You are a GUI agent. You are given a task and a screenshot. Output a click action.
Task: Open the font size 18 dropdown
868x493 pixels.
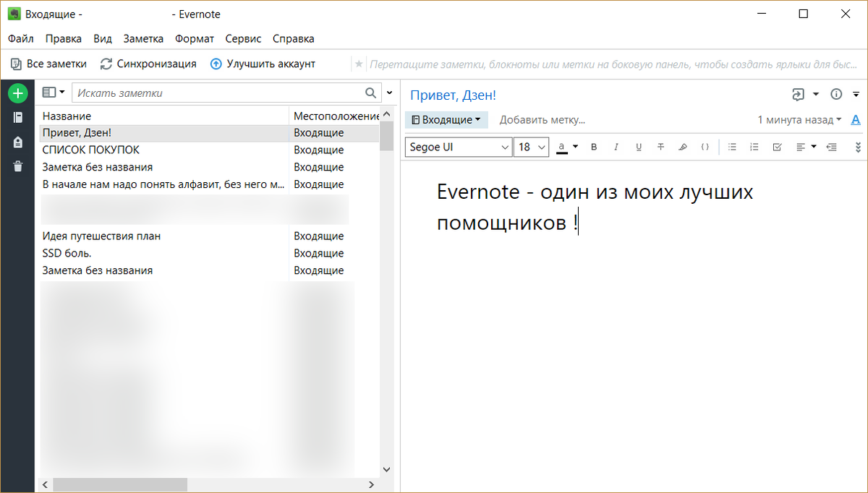[532, 147]
